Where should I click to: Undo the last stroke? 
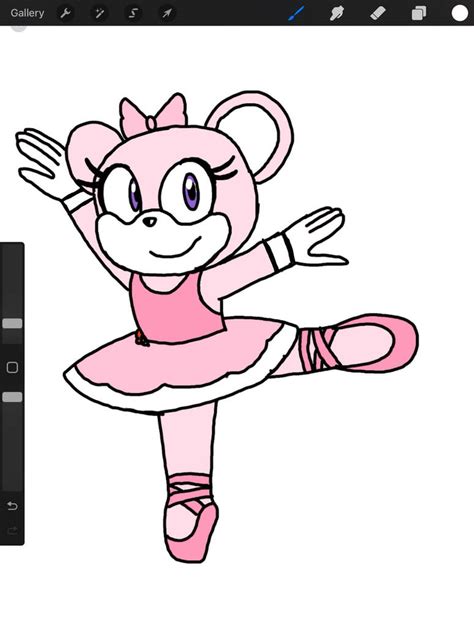point(12,505)
